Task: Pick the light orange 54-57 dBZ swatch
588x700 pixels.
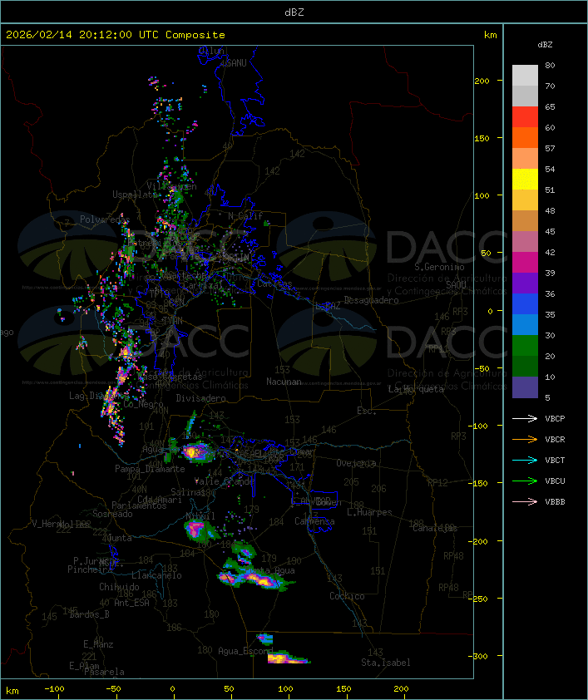Action: pos(525,159)
